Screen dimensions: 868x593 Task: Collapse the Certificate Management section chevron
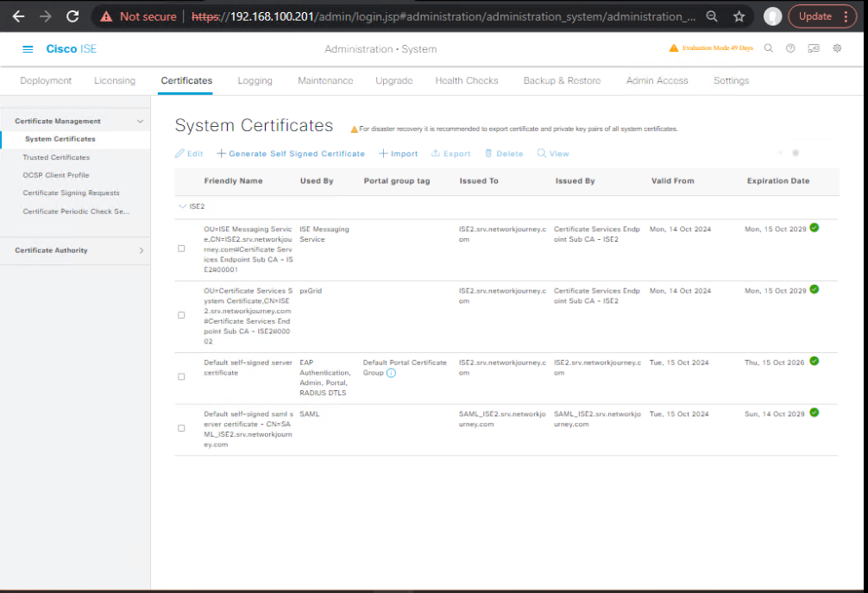pos(140,121)
